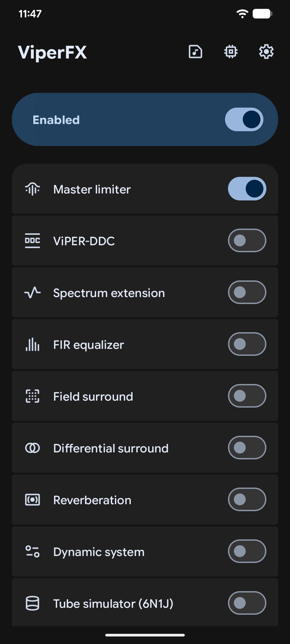Tap the ViPER-DDC icon
Viewport: 290px width, 644px height.
coord(32,241)
